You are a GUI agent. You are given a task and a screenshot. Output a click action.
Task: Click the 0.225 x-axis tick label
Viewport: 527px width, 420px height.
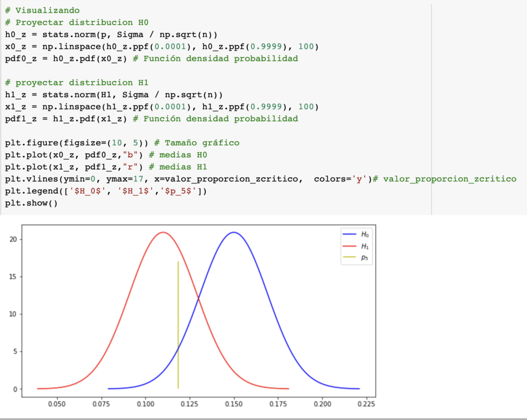(367, 404)
